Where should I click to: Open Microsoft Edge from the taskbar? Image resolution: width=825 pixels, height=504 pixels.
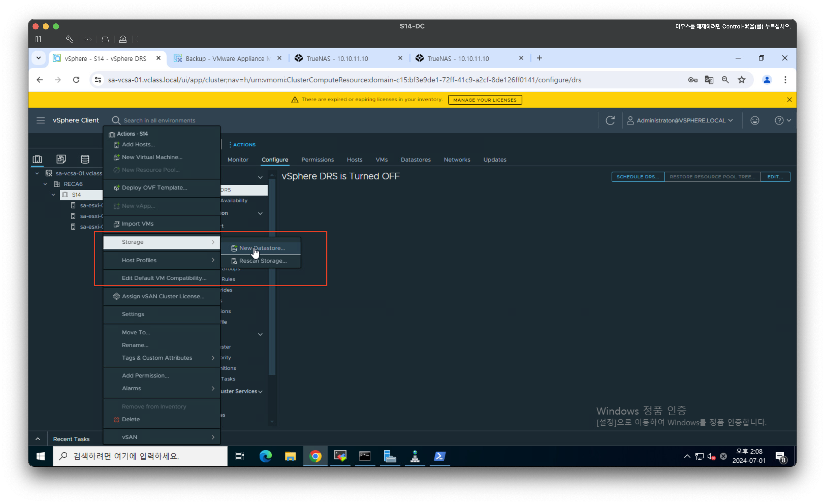265,456
